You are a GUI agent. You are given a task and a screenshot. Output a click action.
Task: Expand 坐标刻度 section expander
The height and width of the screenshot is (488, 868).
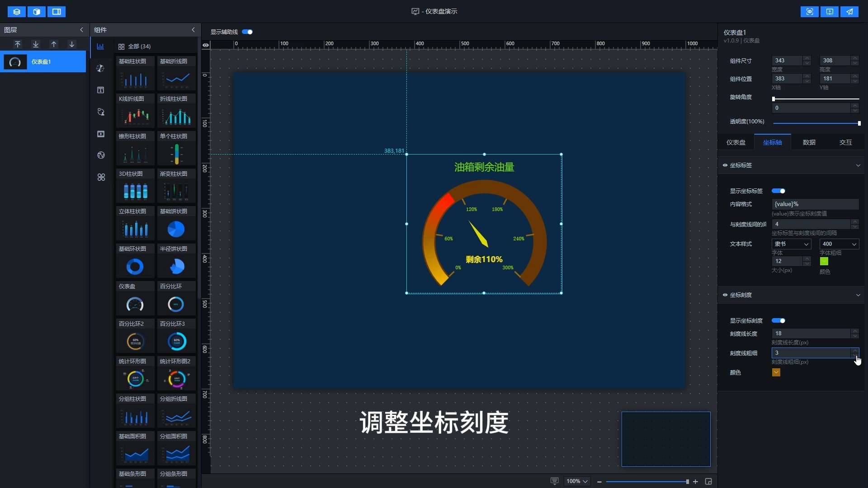857,294
